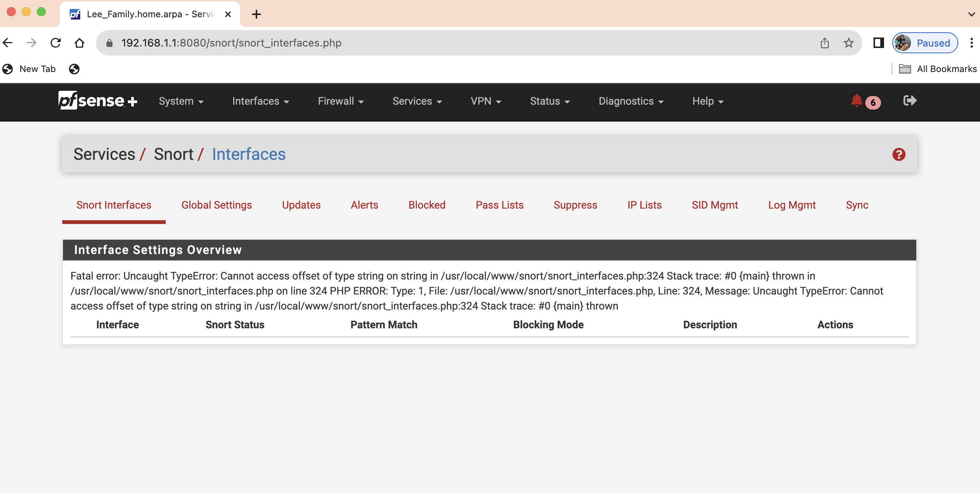
Task: Open the red help question mark icon
Action: pos(899,155)
